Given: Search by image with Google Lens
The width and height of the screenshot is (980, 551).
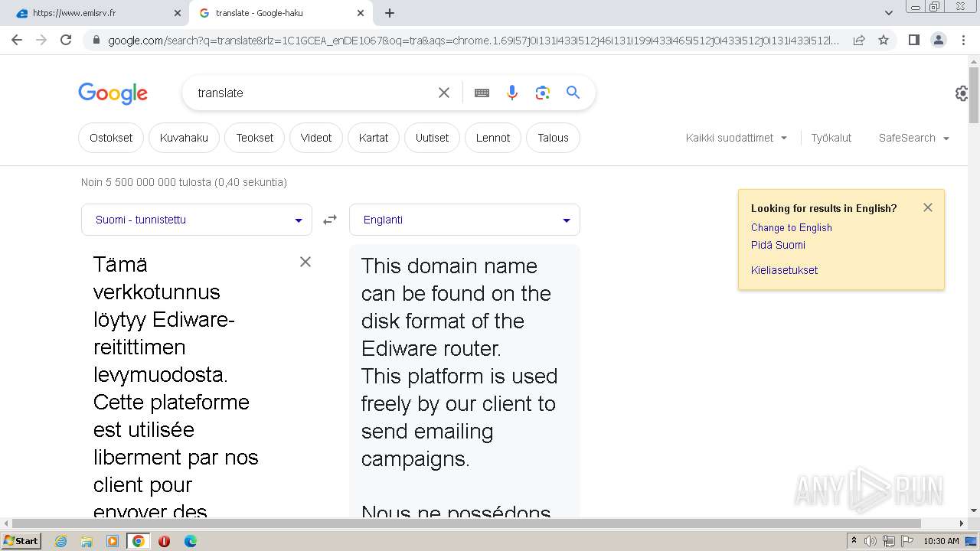Looking at the screenshot, I should point(543,93).
